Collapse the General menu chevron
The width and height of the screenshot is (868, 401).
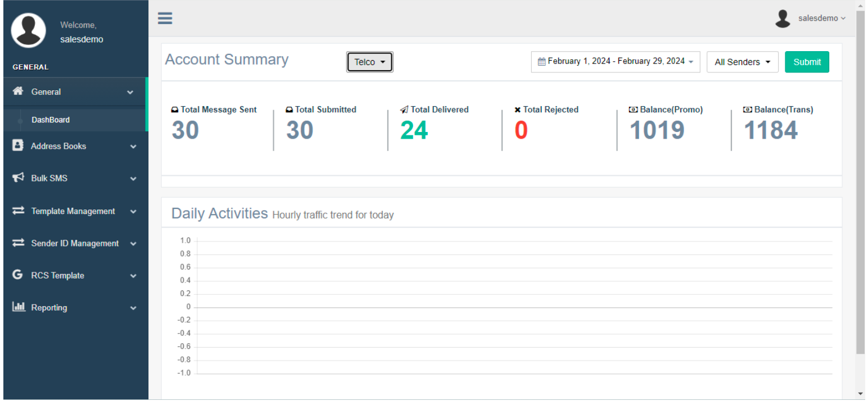pos(130,92)
